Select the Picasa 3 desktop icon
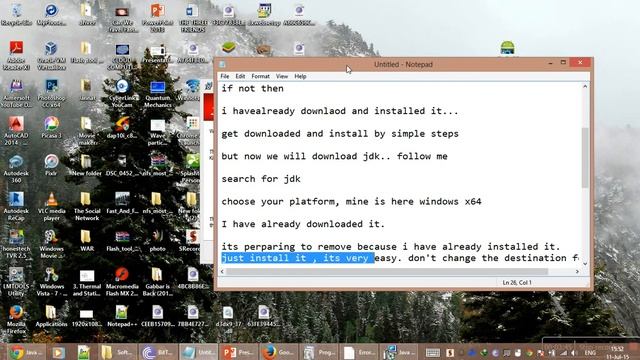 point(51,128)
